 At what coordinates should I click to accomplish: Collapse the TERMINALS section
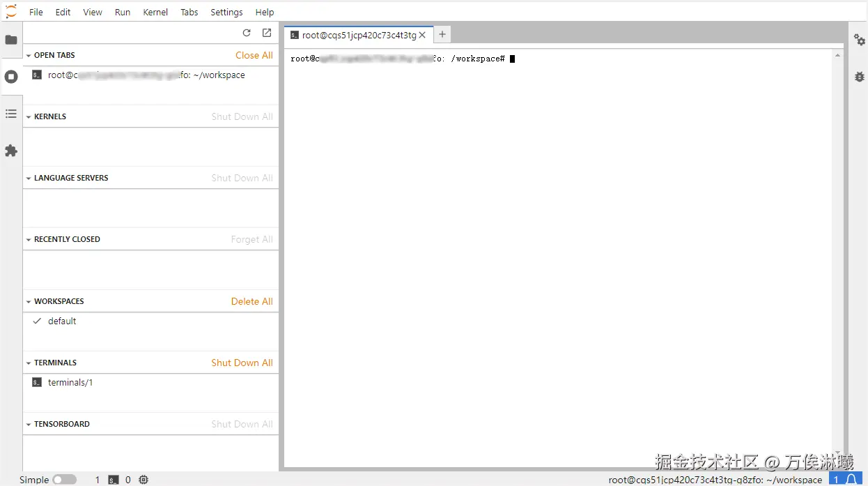pos(29,363)
